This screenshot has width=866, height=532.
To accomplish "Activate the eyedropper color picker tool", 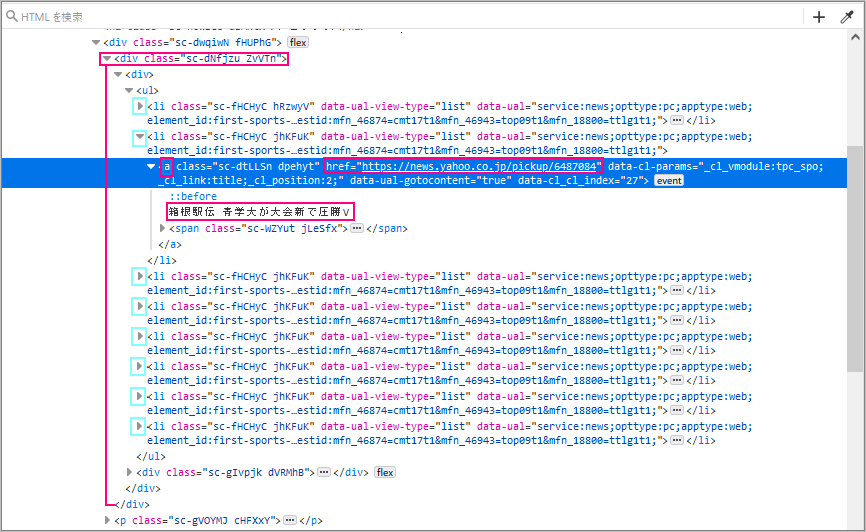I will [x=847, y=17].
